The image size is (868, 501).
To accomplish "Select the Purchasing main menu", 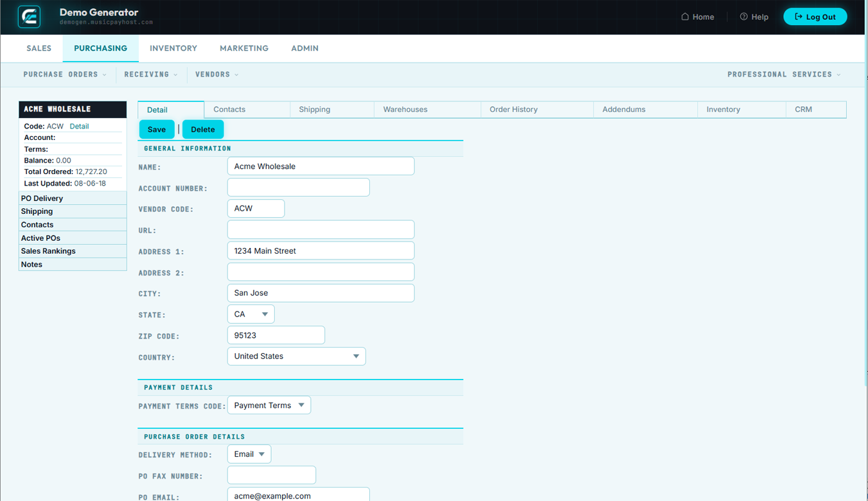I will pos(100,48).
